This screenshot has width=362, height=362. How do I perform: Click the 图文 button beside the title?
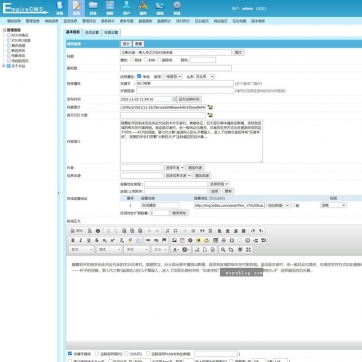point(238,52)
